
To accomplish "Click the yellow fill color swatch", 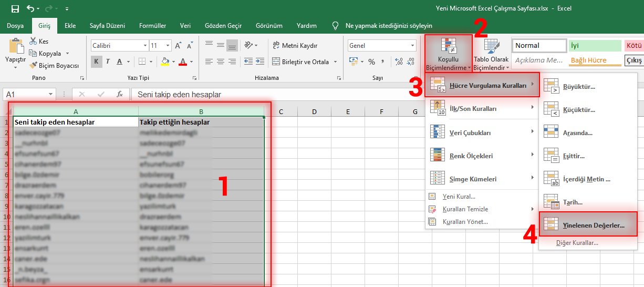I will 165,62.
